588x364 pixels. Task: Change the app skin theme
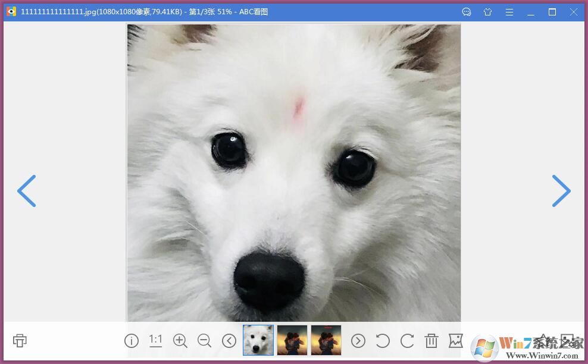tap(487, 12)
